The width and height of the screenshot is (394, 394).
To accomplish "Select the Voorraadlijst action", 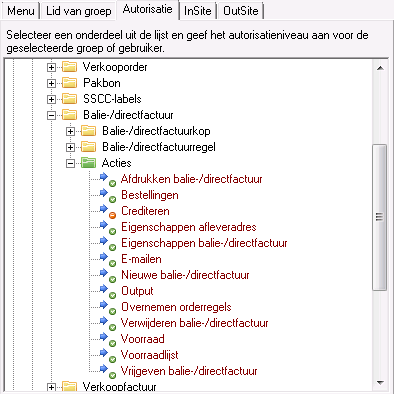I will click(x=149, y=355).
